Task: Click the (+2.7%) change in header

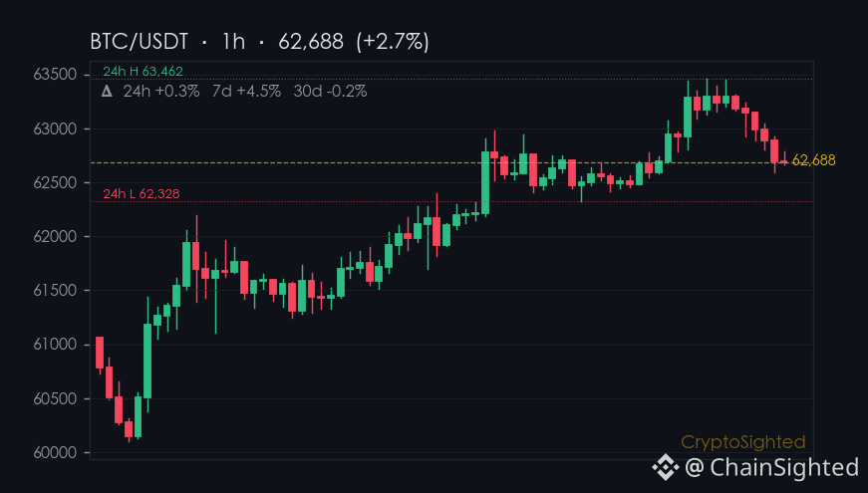Action: [x=393, y=42]
